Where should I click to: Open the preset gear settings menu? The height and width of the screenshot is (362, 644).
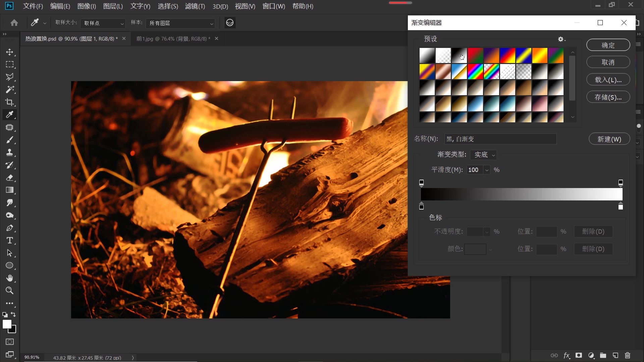click(561, 39)
